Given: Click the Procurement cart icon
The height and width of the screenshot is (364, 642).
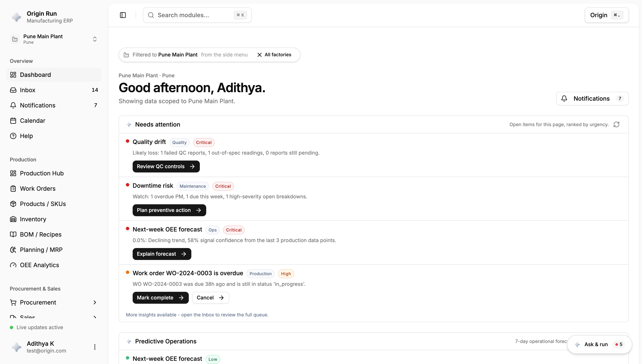Looking at the screenshot, I should click(x=13, y=302).
